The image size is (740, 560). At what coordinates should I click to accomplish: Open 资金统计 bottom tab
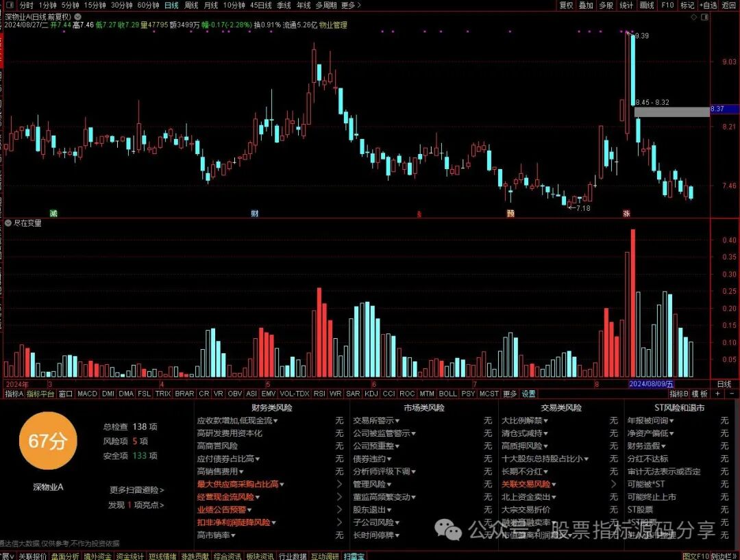click(x=129, y=556)
